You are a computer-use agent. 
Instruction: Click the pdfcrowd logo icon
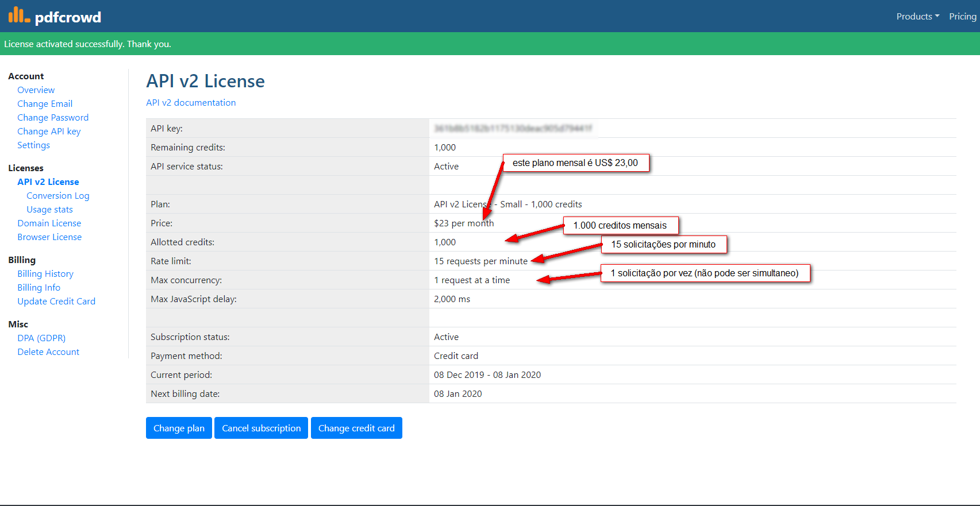tap(19, 15)
